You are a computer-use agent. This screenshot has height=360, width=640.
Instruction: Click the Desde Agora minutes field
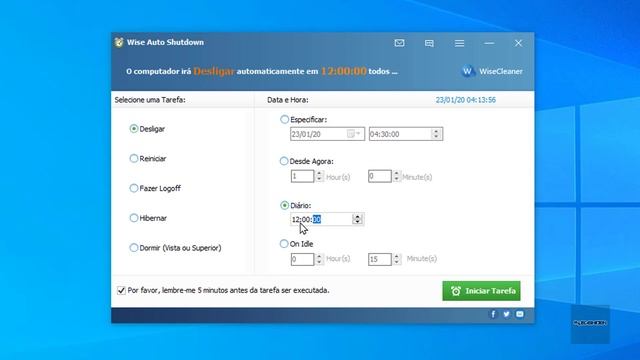(x=380, y=176)
